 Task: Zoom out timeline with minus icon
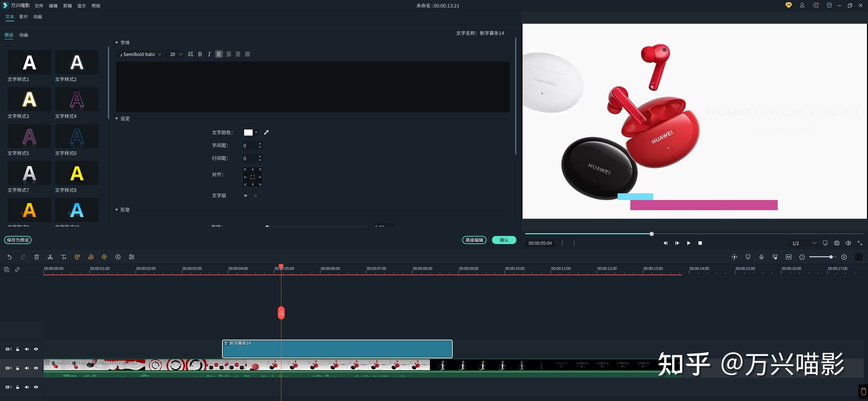(802, 257)
